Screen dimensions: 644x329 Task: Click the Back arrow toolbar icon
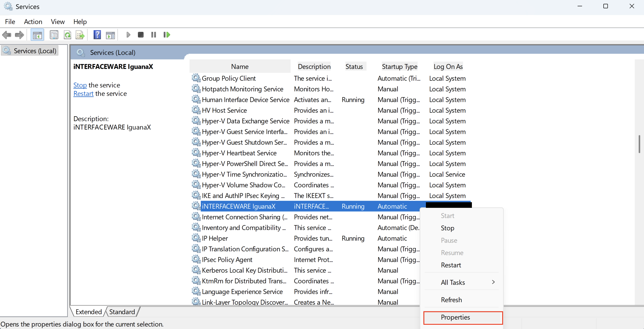(7, 35)
